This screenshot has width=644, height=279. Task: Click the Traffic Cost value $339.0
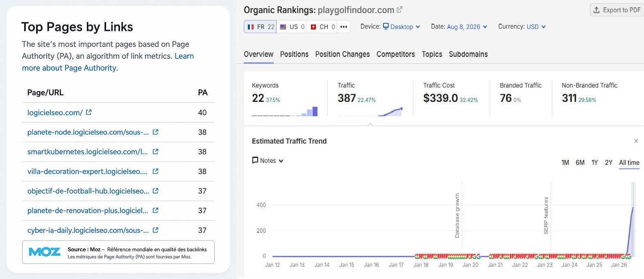coord(440,98)
